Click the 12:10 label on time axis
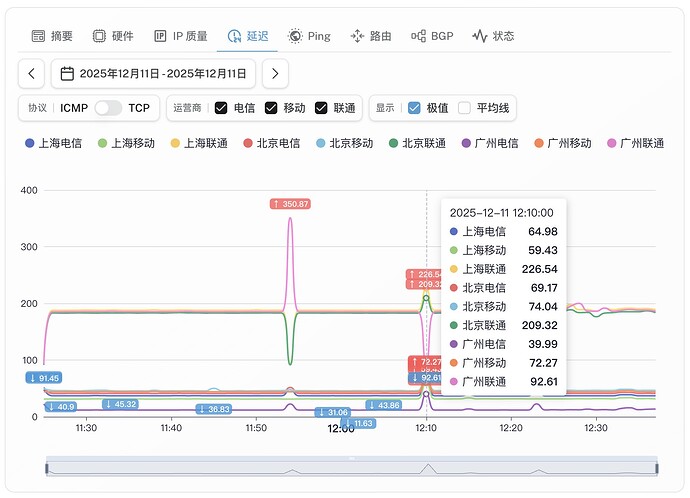 pos(426,428)
